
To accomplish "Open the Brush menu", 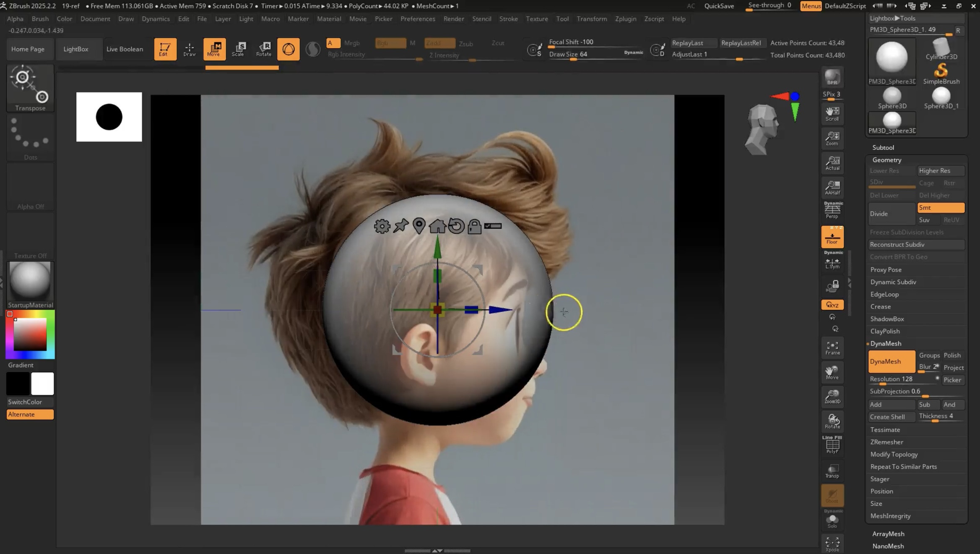I will click(x=40, y=19).
